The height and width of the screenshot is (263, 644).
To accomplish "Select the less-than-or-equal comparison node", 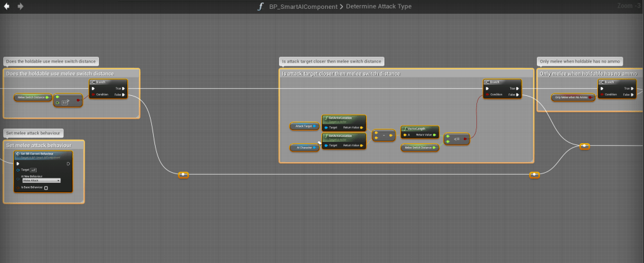I will click(456, 138).
